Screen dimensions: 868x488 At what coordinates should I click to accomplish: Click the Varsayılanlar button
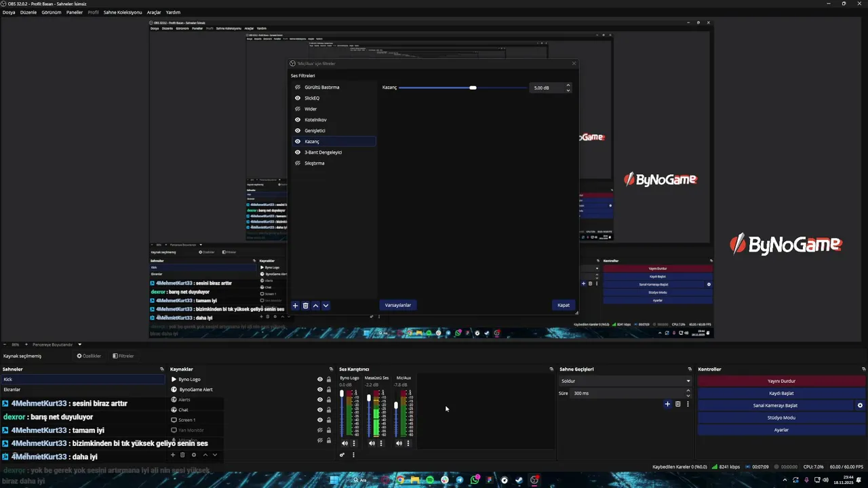coord(398,306)
